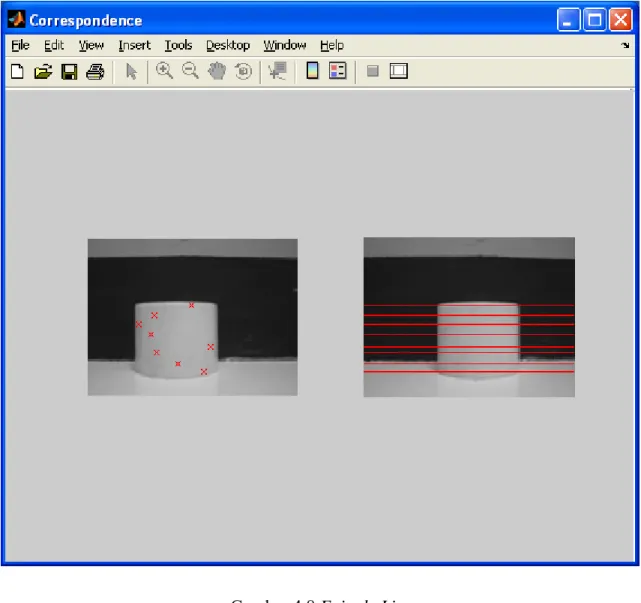Open the File menu
The image size is (641, 603).
pyautogui.click(x=20, y=45)
